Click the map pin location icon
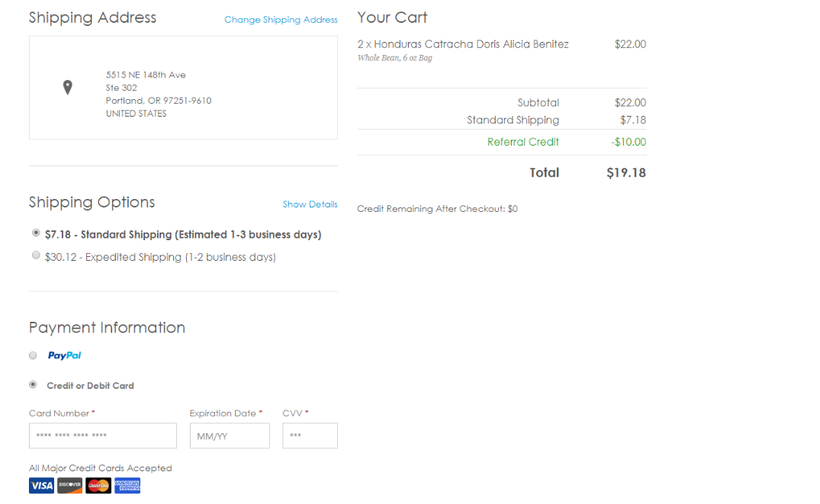 point(67,88)
